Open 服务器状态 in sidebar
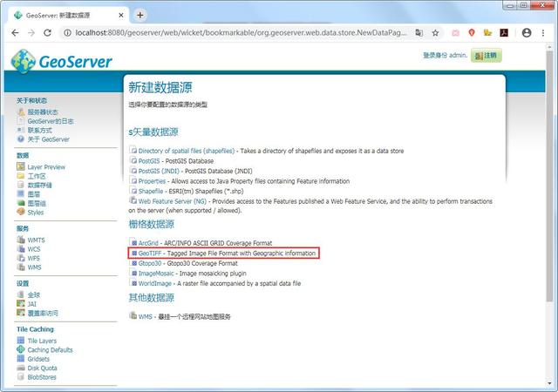558x392 pixels. click(x=43, y=112)
